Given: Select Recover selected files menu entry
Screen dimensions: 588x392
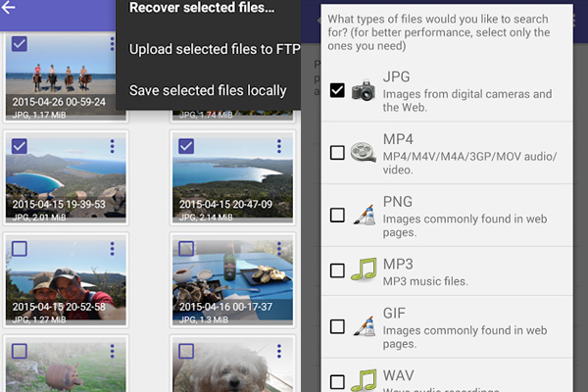Looking at the screenshot, I should click(x=202, y=8).
